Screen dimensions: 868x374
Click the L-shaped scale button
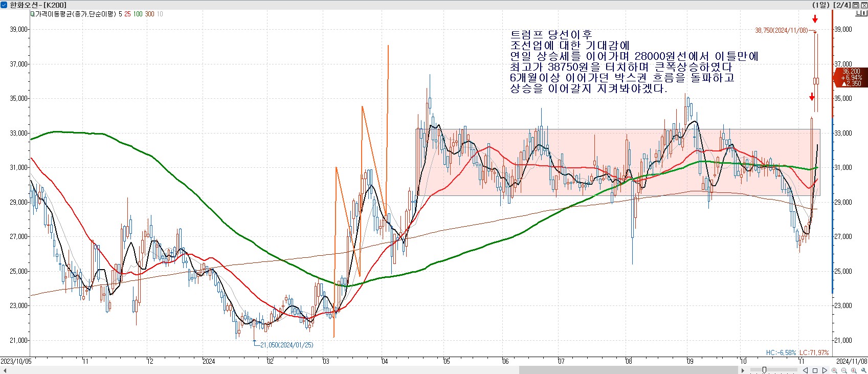(858, 13)
